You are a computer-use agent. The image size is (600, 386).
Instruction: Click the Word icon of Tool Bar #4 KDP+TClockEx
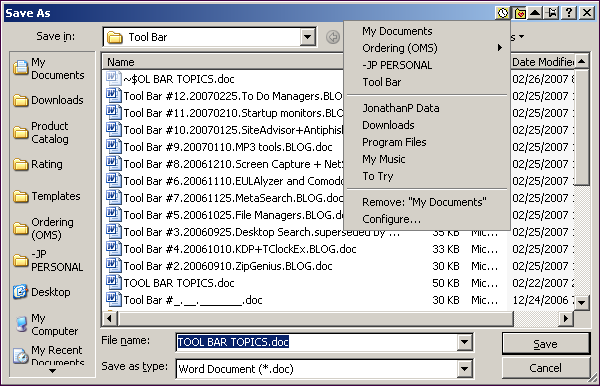[x=114, y=249]
